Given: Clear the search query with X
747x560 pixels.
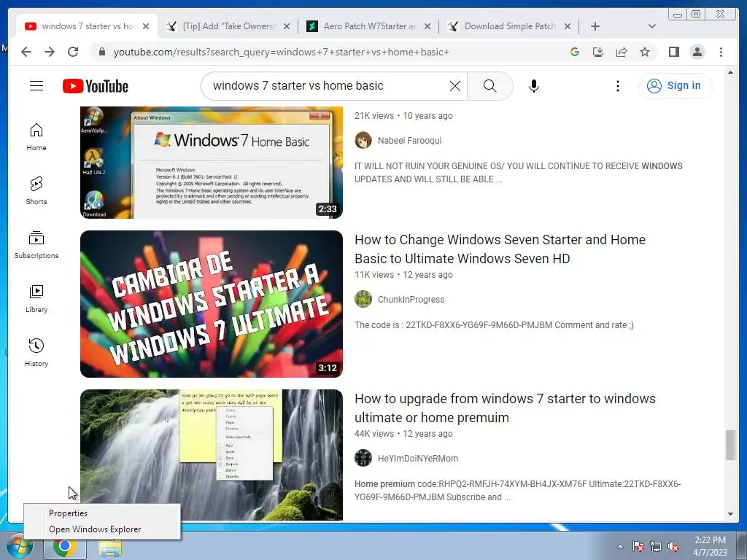Looking at the screenshot, I should 455,86.
